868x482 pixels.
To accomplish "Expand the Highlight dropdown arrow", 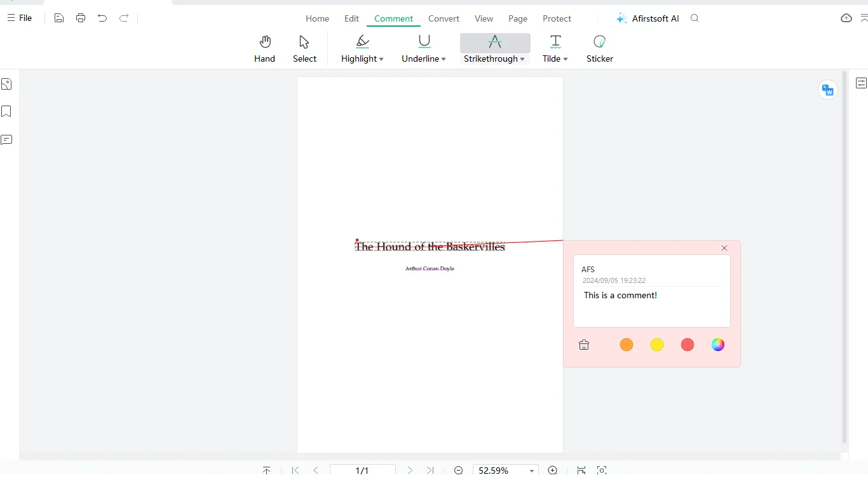I will point(381,59).
